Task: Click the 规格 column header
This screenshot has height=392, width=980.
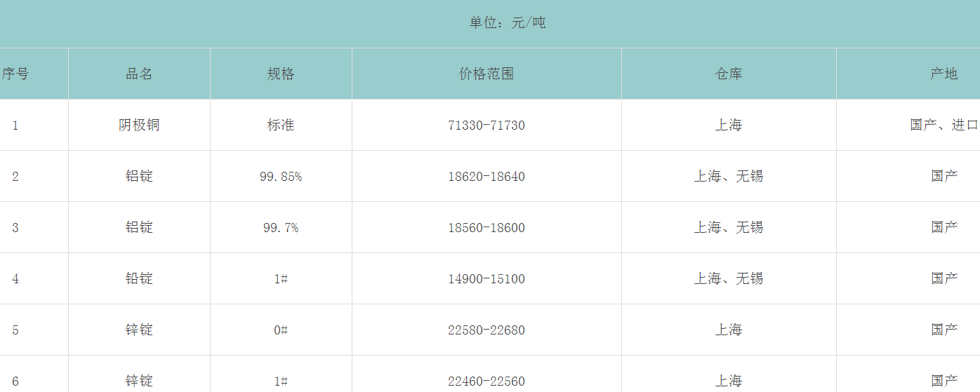Action: click(x=281, y=74)
